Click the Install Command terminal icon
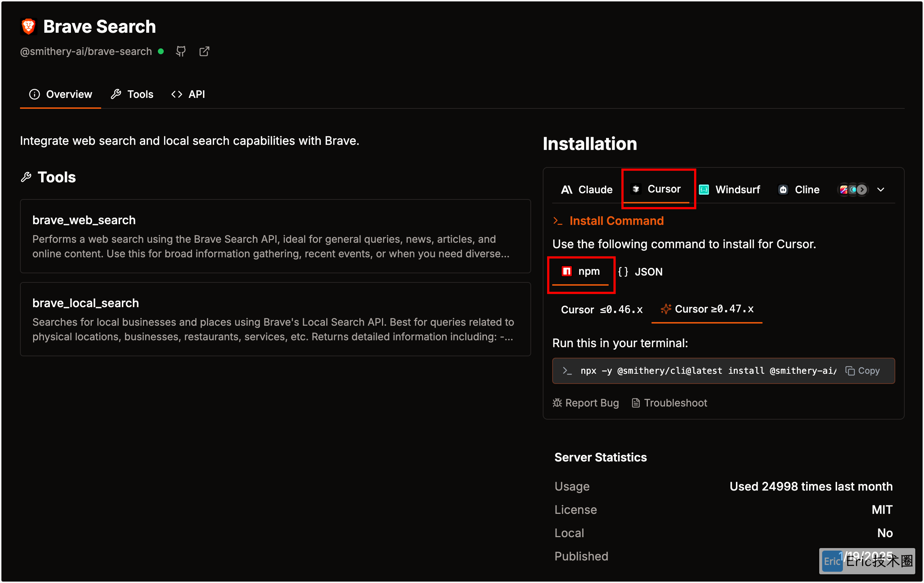 tap(558, 221)
